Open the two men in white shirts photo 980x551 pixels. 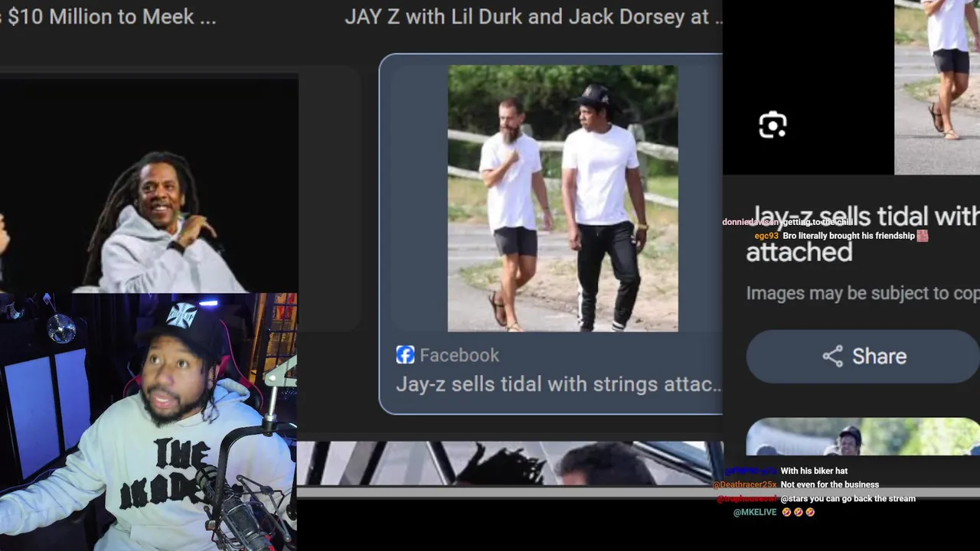click(563, 198)
